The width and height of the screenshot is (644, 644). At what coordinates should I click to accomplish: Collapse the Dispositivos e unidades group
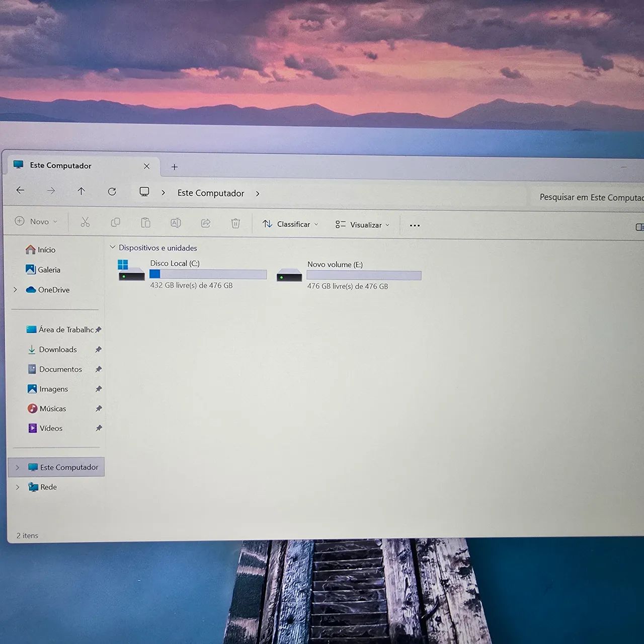pos(113,247)
